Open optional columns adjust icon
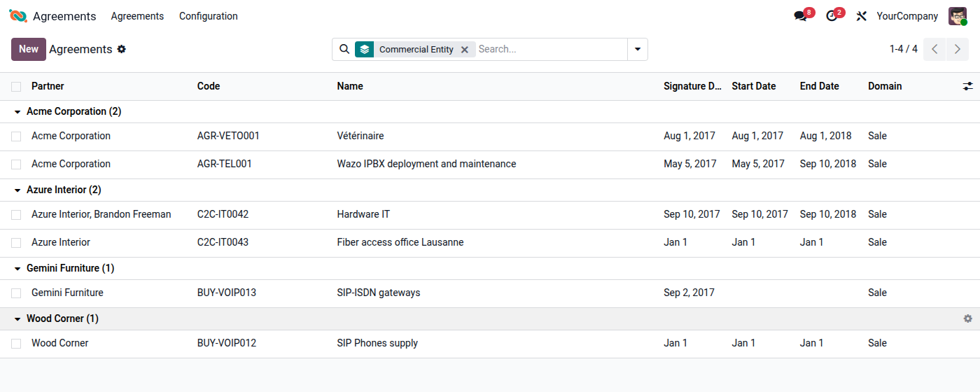Image resolution: width=980 pixels, height=392 pixels. 968,86
